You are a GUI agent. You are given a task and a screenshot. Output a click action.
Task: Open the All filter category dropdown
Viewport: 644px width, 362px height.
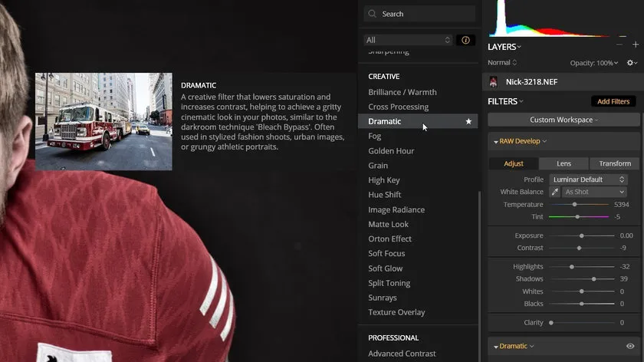point(408,40)
